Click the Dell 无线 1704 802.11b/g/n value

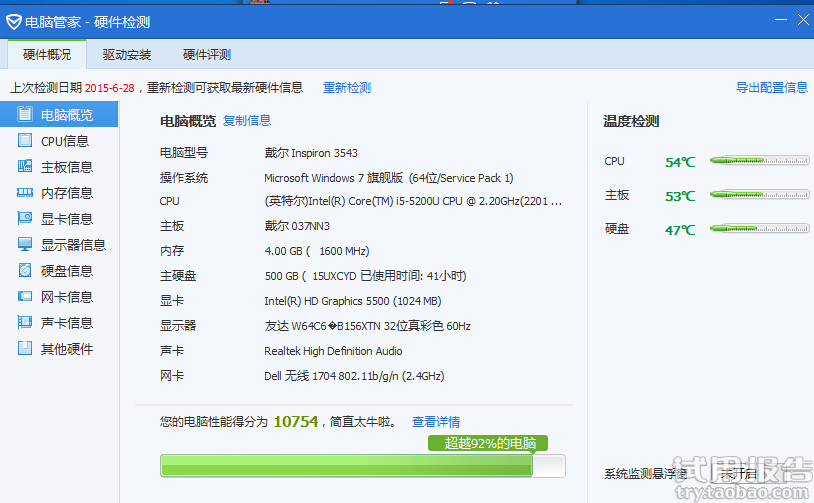pos(354,376)
